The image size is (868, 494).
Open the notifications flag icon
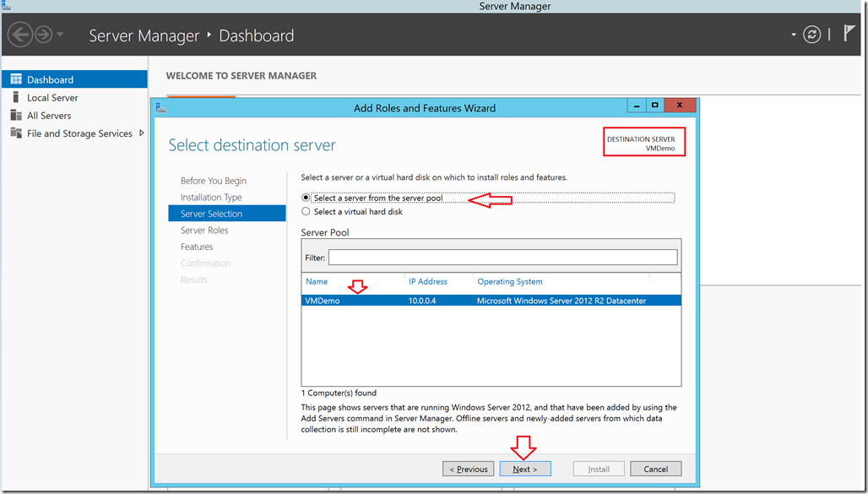(849, 33)
